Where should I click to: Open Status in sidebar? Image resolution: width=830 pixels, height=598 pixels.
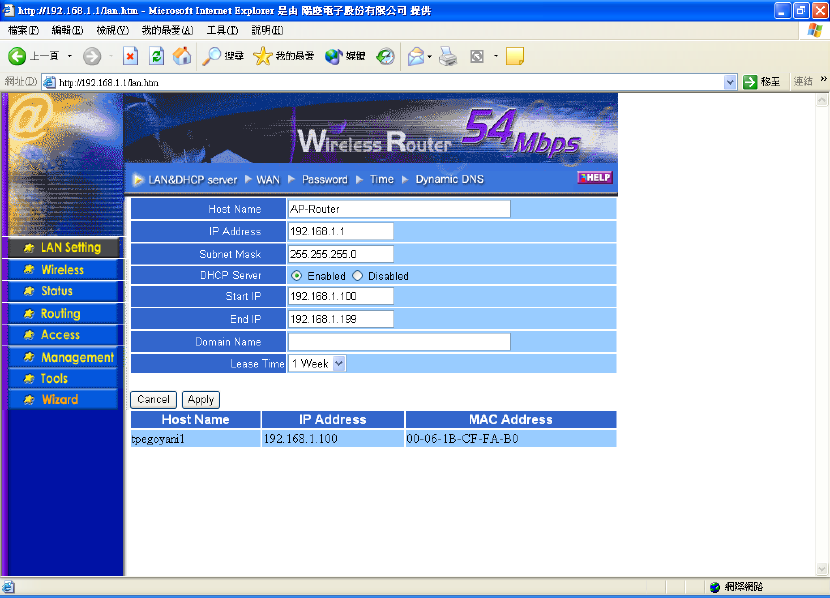pyautogui.click(x=63, y=291)
